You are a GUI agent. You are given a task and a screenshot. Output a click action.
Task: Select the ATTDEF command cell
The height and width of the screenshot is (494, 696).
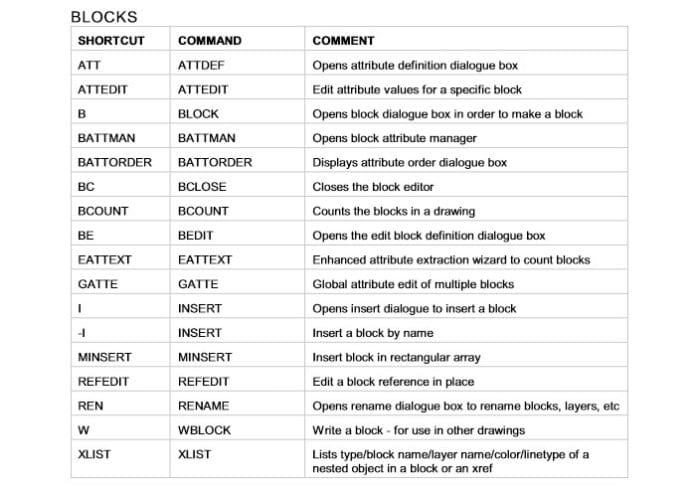201,65
